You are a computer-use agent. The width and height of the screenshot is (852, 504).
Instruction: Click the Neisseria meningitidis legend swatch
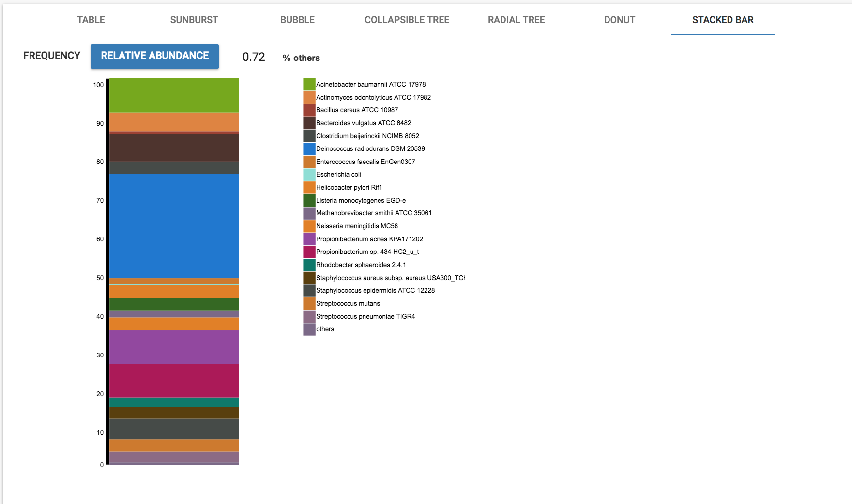tap(309, 226)
